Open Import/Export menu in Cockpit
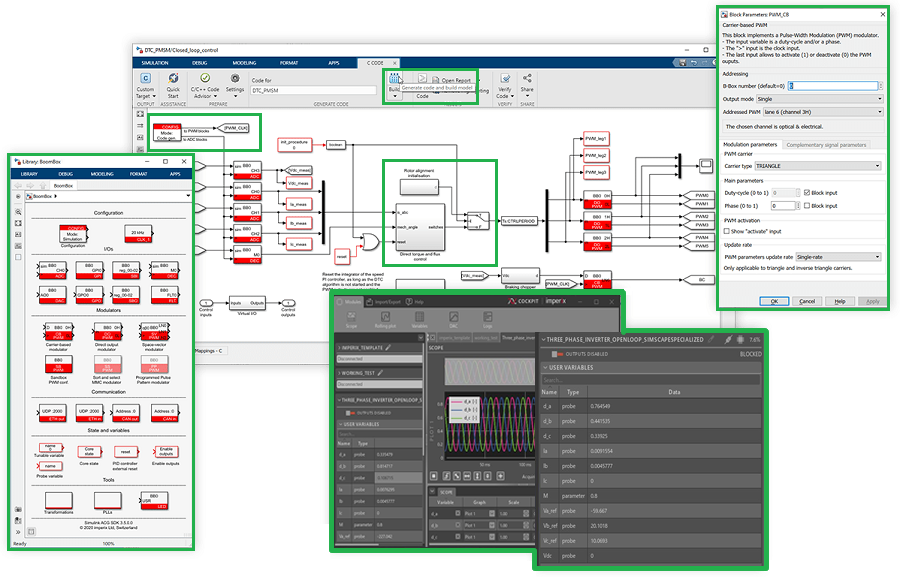This screenshot has width=900, height=577. (384, 301)
